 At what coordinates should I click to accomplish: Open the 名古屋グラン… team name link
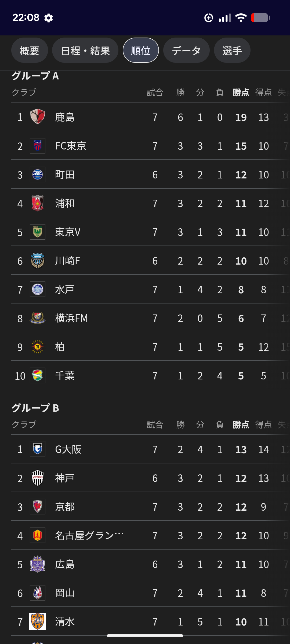(89, 536)
